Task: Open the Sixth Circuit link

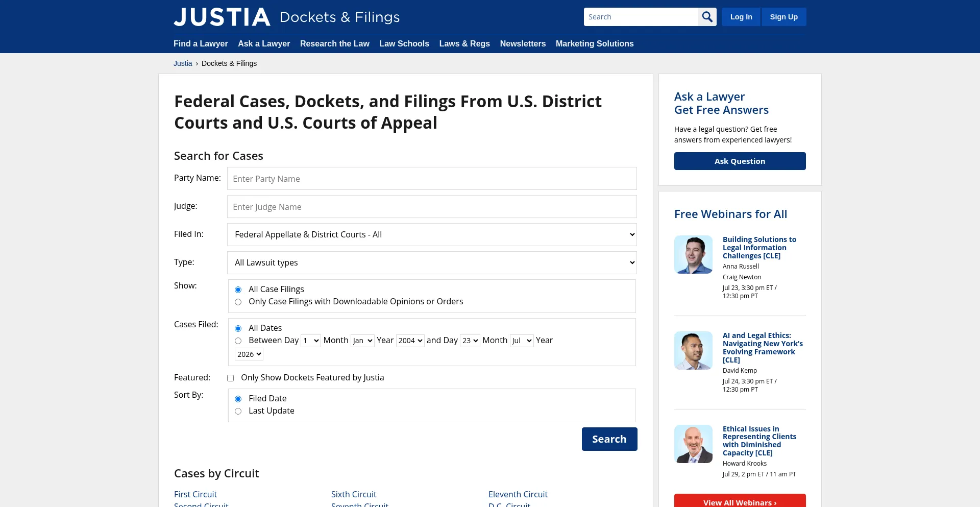Action: click(354, 494)
